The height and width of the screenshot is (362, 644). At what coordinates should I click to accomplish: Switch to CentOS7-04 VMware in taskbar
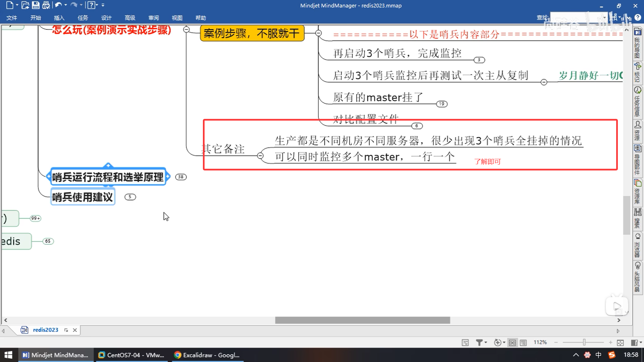(x=131, y=355)
